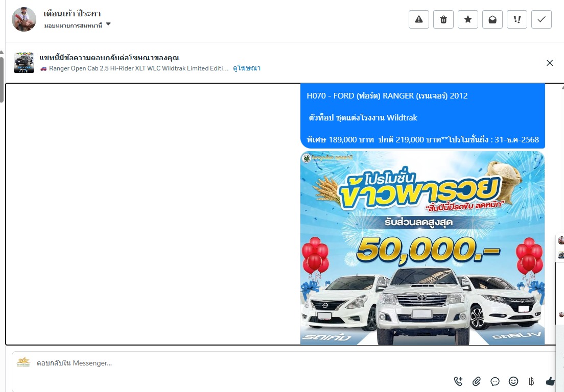Screen dimensions: 564x392
Task: Flag conversation as priority with exclamation icon
Action: click(517, 19)
